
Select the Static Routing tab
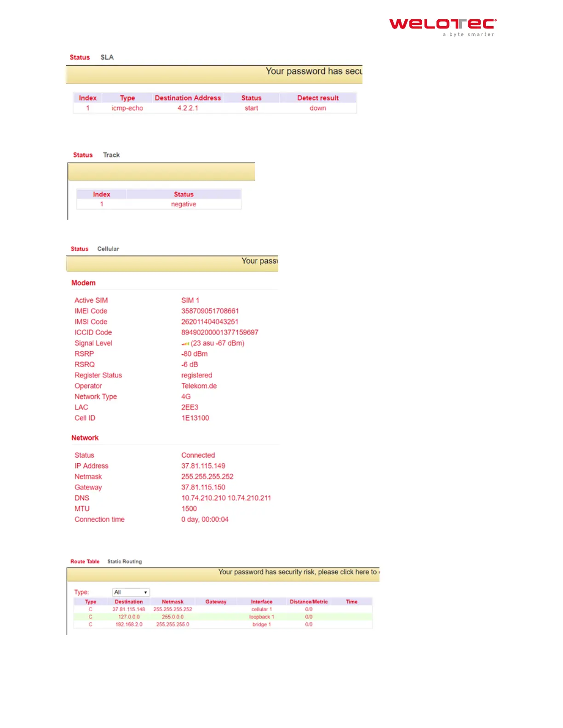pyautogui.click(x=125, y=562)
